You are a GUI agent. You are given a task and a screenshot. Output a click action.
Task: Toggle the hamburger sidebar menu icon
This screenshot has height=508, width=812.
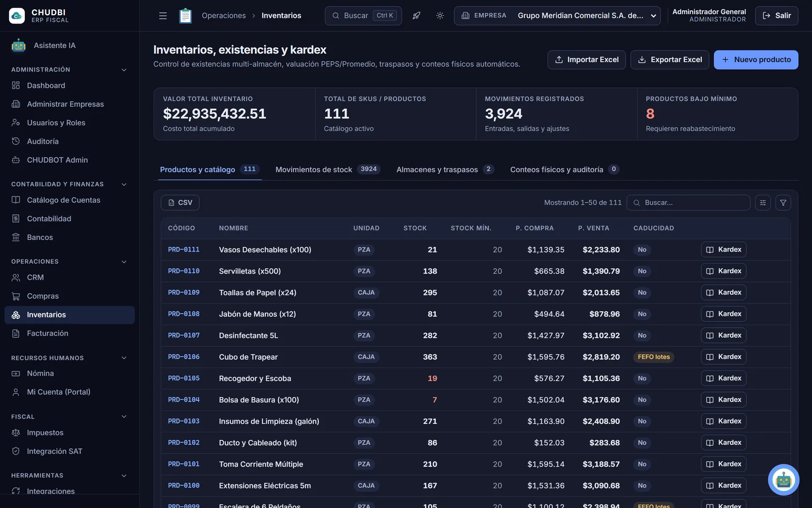(x=163, y=16)
